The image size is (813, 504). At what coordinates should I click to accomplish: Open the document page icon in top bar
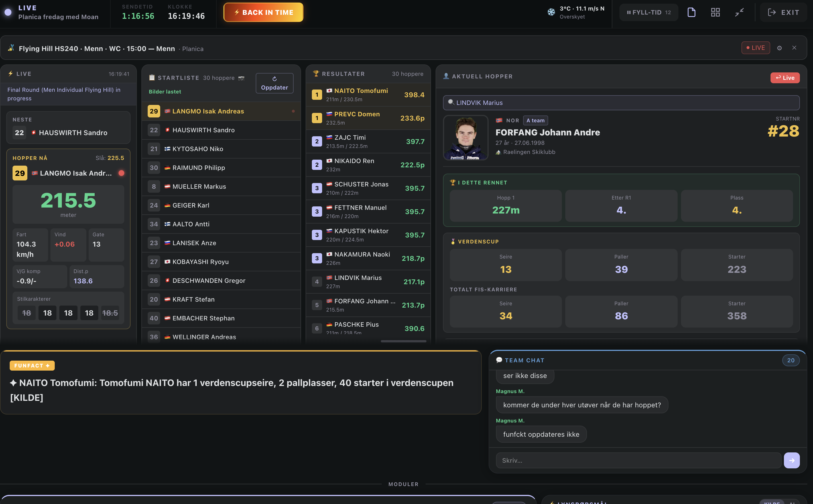691,12
